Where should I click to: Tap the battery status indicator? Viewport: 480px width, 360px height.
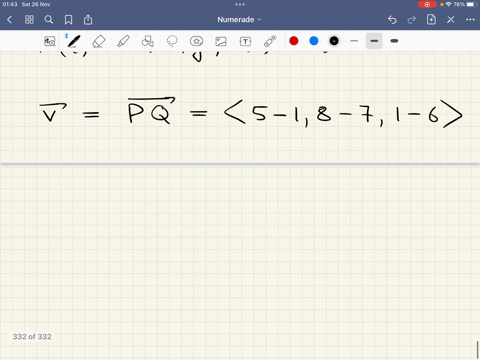pyautogui.click(x=472, y=4)
